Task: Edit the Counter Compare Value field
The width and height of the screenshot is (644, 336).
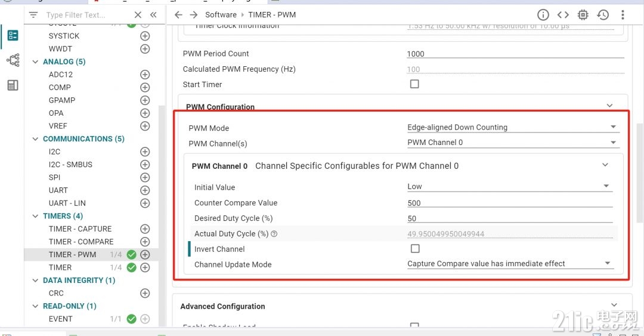Action: coord(510,203)
